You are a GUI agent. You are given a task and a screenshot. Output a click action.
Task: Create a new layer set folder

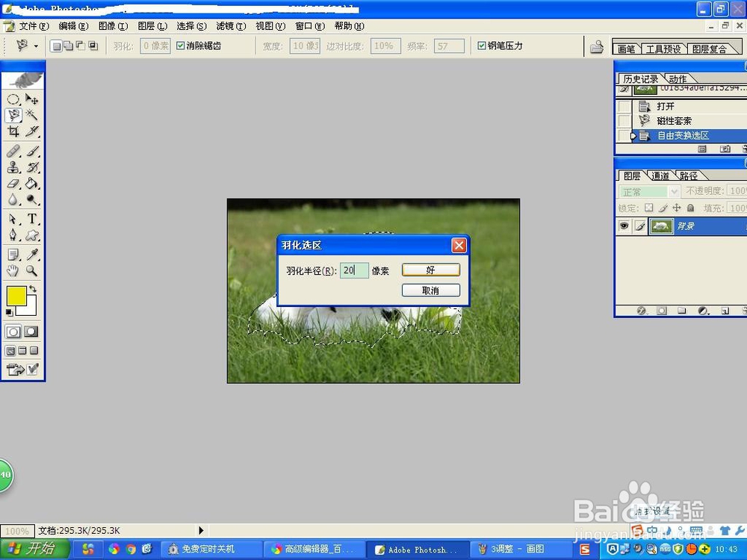tap(682, 311)
